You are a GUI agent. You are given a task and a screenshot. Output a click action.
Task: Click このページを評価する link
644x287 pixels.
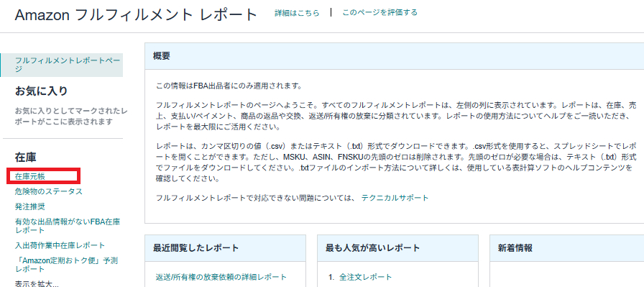(380, 13)
